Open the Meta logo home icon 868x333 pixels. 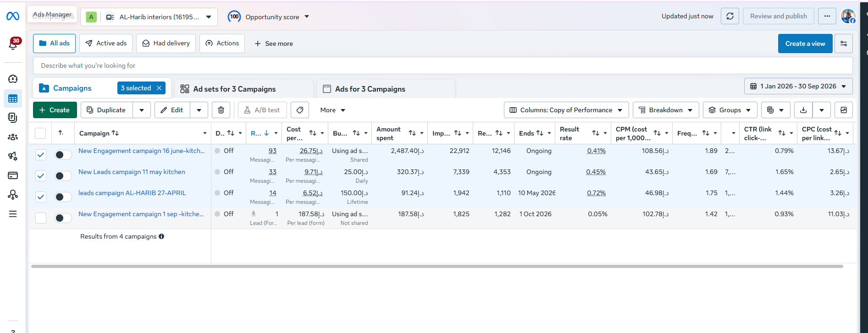click(x=13, y=16)
